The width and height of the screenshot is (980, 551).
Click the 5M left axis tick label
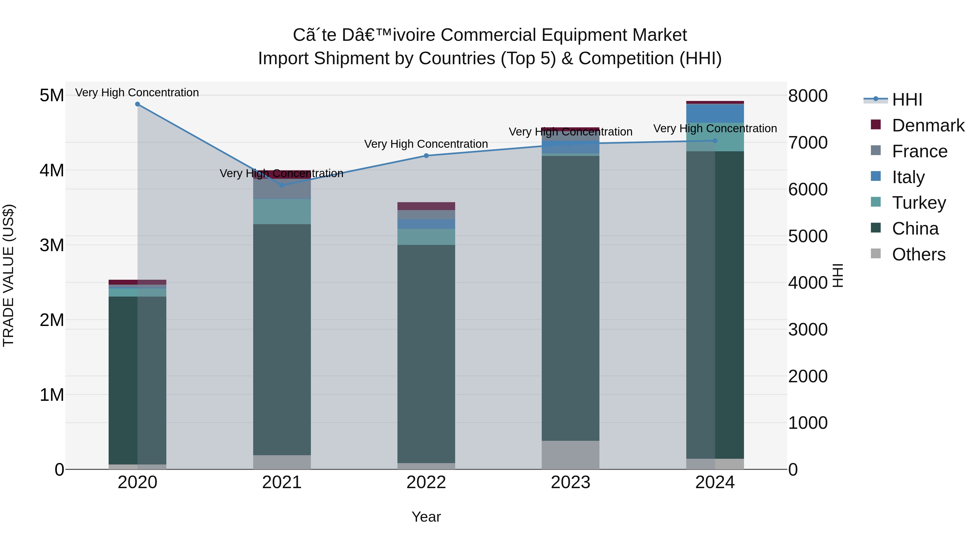point(52,95)
